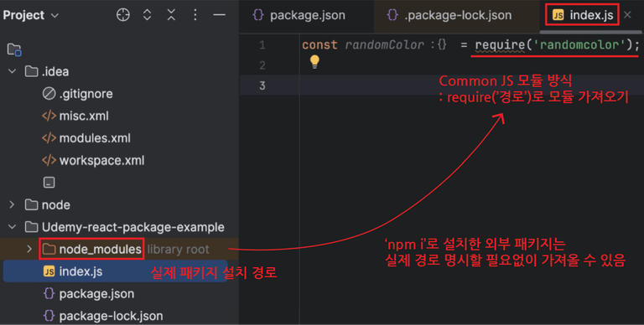Click the braces icon beside package.json in tree
Viewport: 644px width, 325px height.
49,293
